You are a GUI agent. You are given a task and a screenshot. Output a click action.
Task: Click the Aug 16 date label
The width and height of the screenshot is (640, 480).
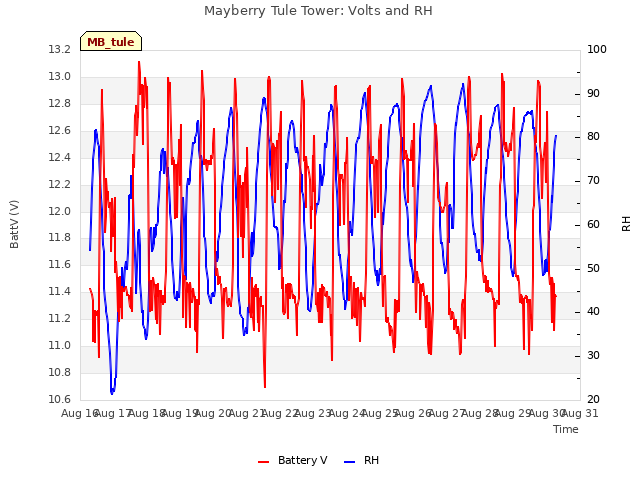coord(80,413)
